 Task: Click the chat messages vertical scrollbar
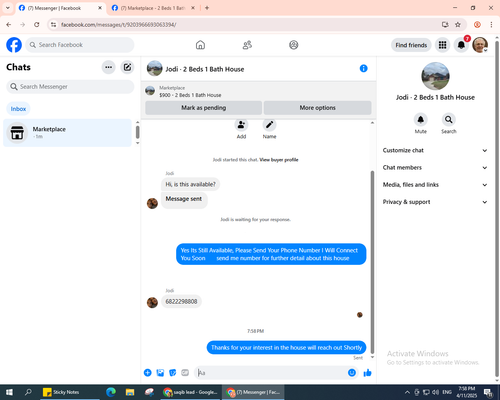click(372, 262)
